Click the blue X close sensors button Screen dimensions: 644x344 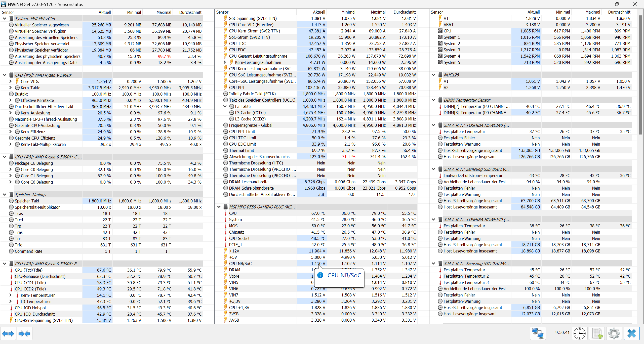[x=632, y=333]
